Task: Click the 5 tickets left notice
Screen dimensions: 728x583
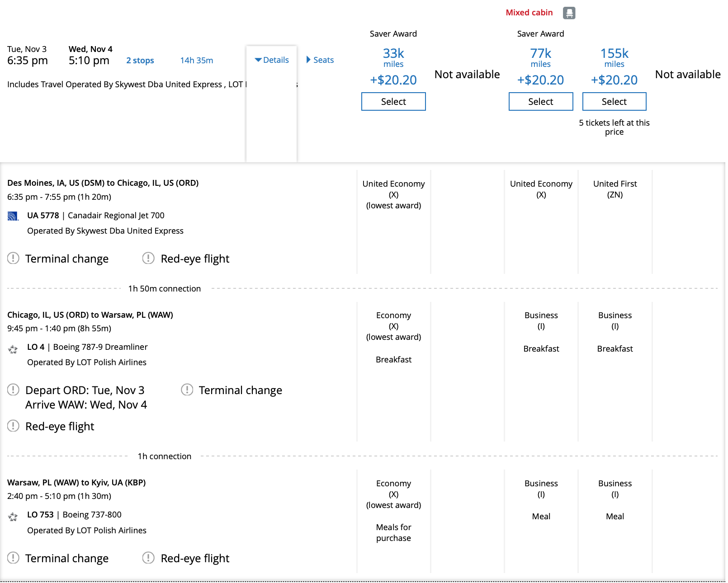Action: (x=614, y=127)
